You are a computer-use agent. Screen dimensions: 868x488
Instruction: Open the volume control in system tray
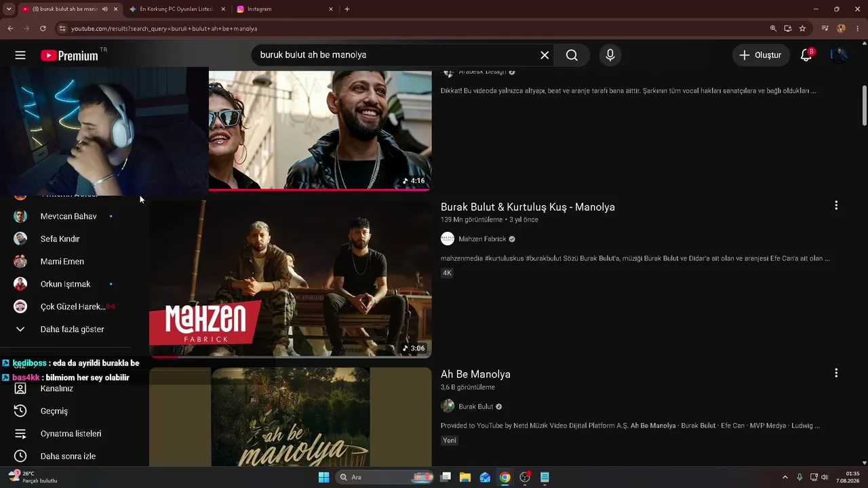(825, 477)
